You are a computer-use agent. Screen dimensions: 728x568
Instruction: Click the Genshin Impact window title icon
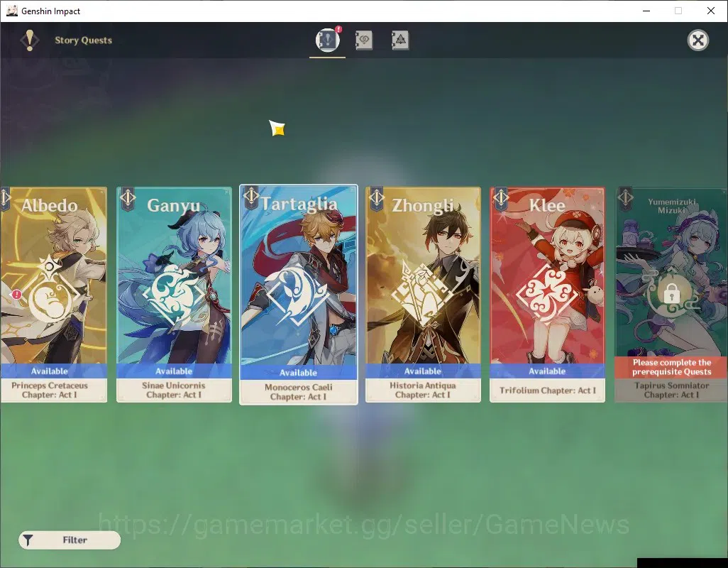pyautogui.click(x=11, y=11)
